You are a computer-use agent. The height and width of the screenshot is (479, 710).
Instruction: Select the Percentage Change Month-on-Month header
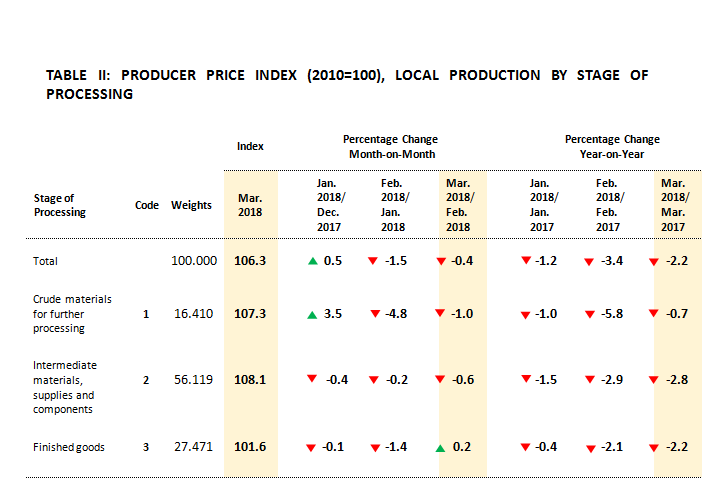[390, 147]
